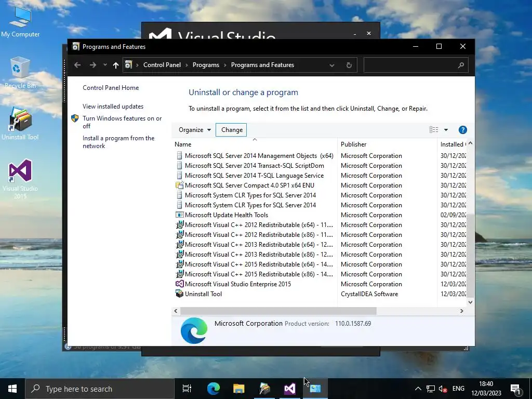Select Microsoft Visual Studio Enterprise 2015 entry

[238, 284]
